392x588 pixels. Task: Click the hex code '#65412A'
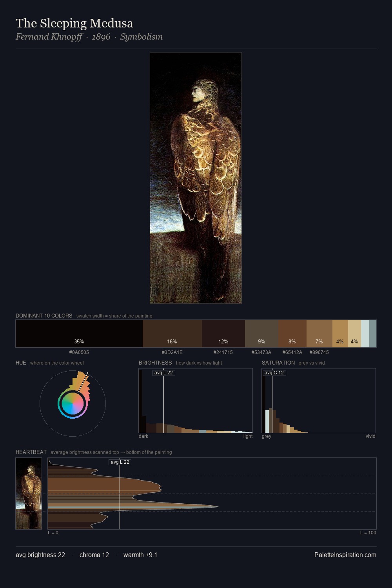(x=292, y=352)
